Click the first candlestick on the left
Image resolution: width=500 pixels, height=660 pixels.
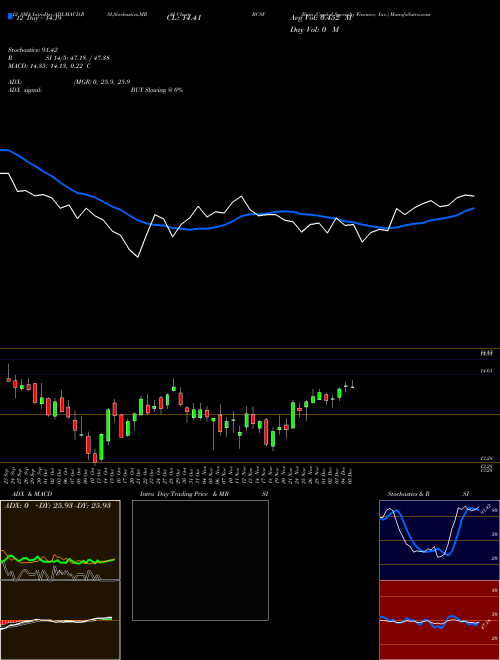pos(8,378)
